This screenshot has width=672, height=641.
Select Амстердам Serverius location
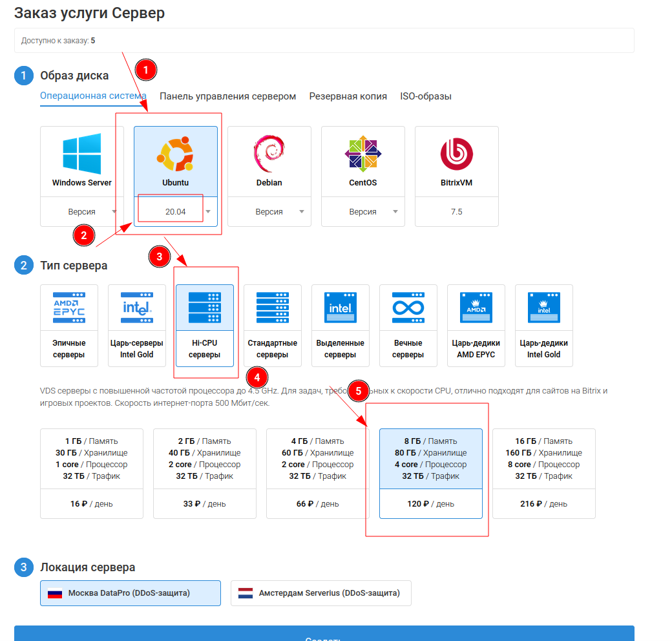click(x=321, y=593)
